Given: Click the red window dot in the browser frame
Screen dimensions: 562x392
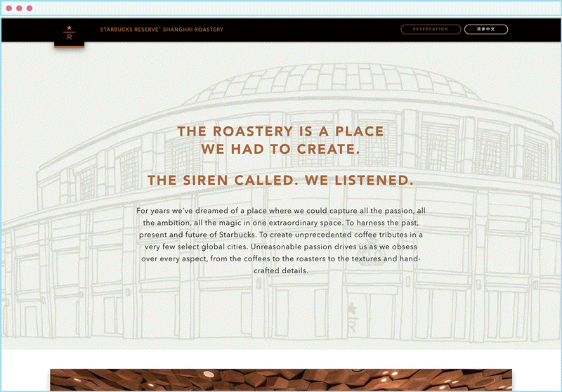Looking at the screenshot, I should (x=9, y=8).
